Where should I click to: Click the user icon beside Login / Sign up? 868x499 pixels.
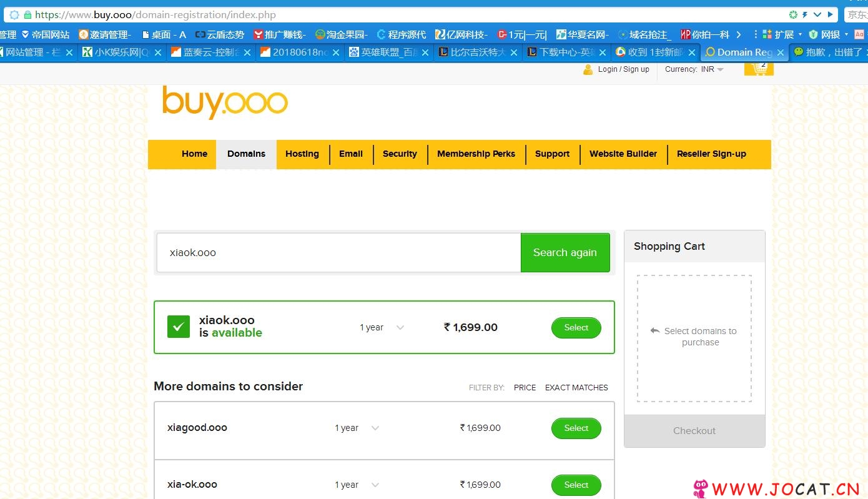(588, 69)
